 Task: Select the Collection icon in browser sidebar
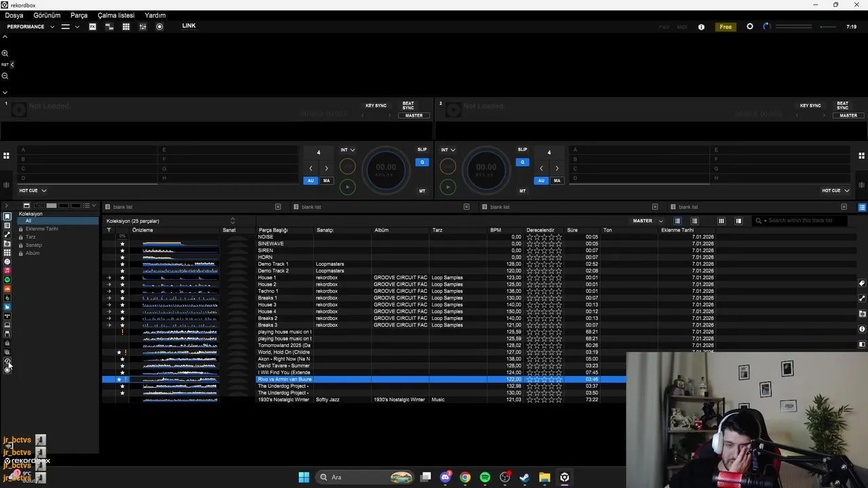pos(7,216)
